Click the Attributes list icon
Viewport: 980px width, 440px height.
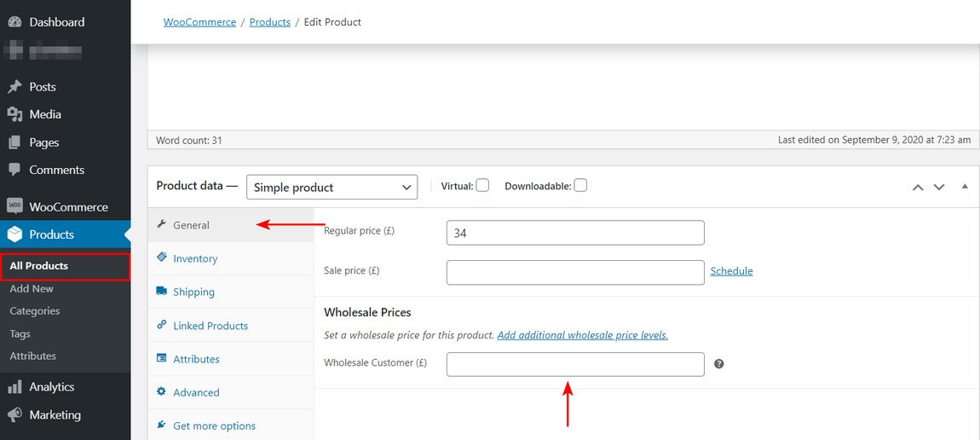click(x=161, y=359)
